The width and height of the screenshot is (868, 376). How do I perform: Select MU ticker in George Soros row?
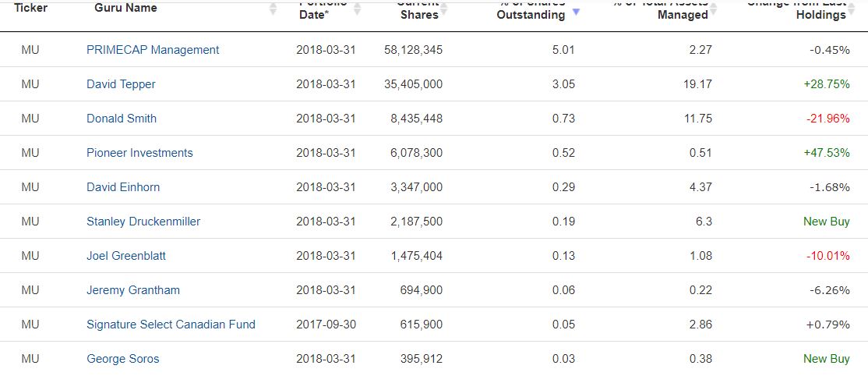pos(30,359)
